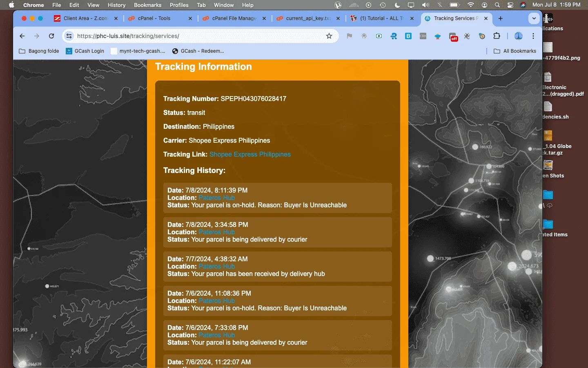This screenshot has height=368, width=588.
Task: Click the volume icon in menu bar
Action: [x=425, y=5]
